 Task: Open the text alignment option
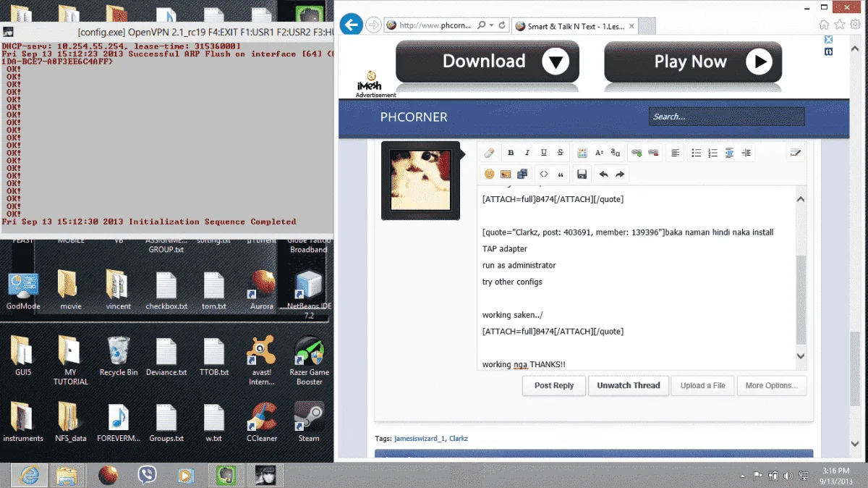pos(675,153)
